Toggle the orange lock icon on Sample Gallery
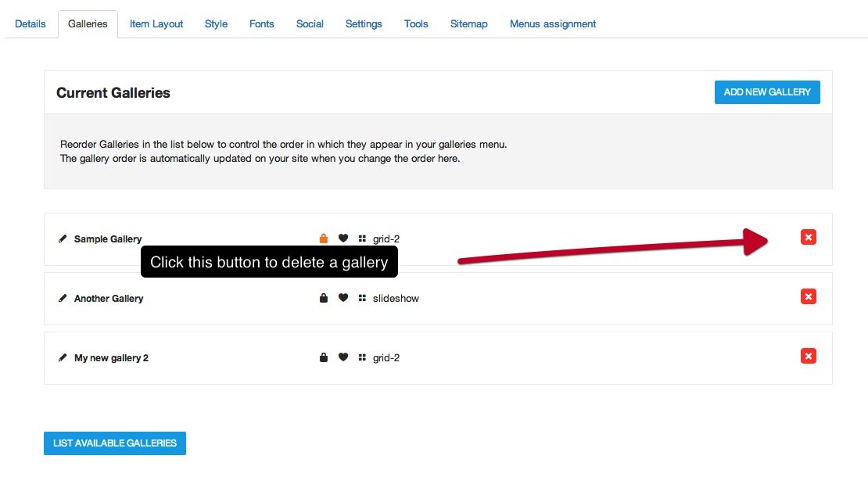 tap(323, 238)
